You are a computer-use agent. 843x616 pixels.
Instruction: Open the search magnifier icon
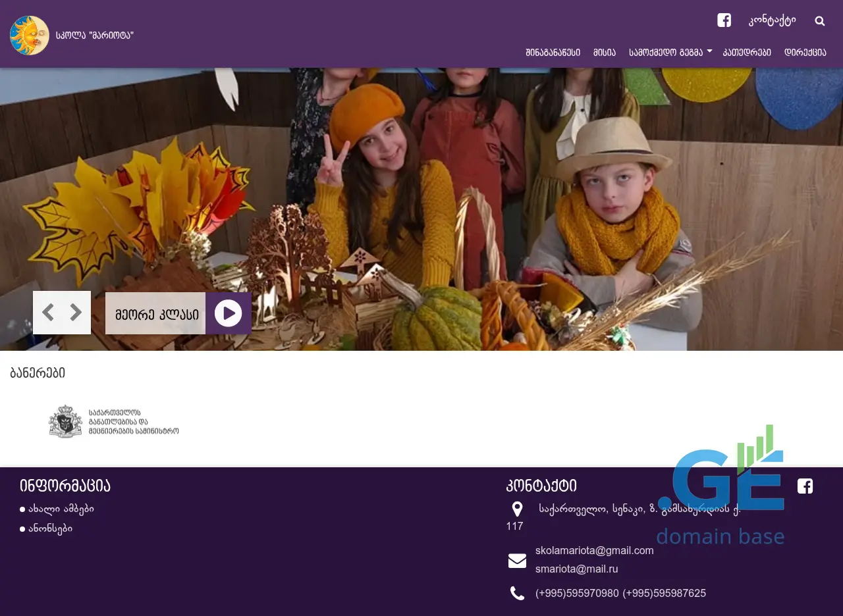pos(819,21)
